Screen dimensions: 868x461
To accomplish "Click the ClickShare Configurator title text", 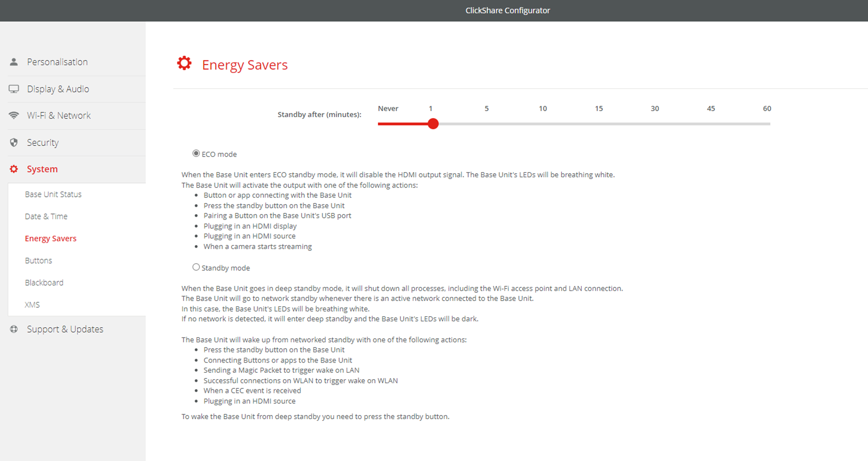I will (x=507, y=10).
